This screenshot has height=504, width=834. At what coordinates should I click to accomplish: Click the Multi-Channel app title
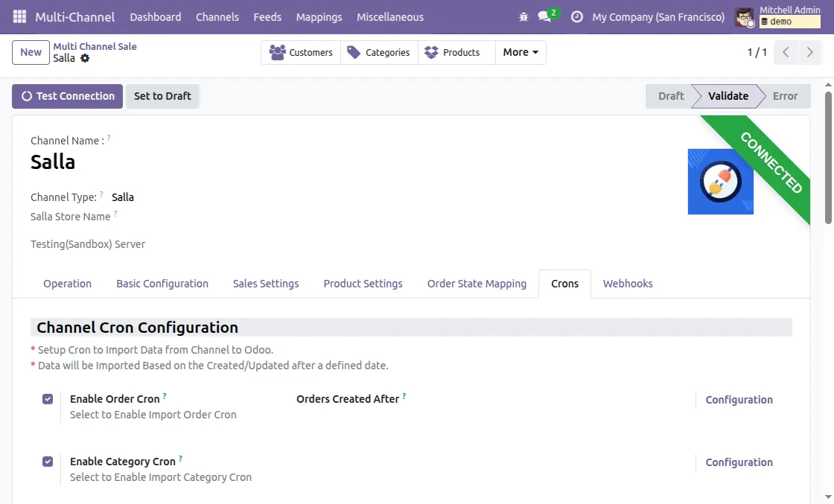75,17
